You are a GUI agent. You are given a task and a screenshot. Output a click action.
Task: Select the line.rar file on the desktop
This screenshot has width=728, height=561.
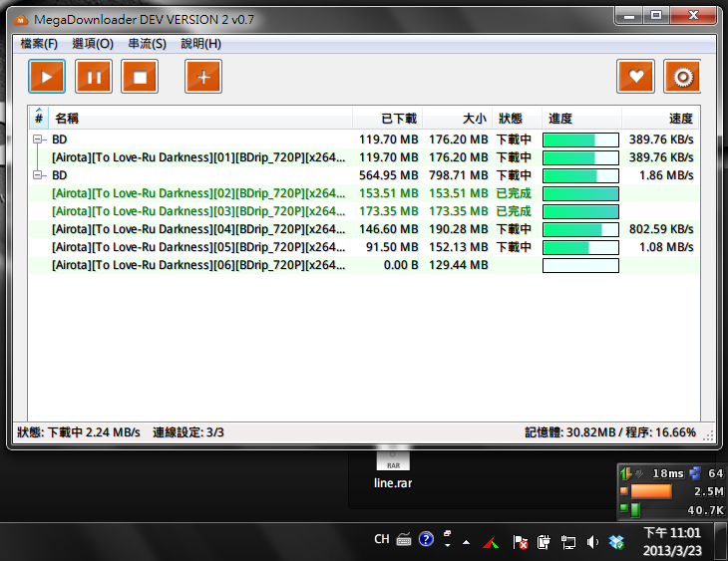pos(393,469)
